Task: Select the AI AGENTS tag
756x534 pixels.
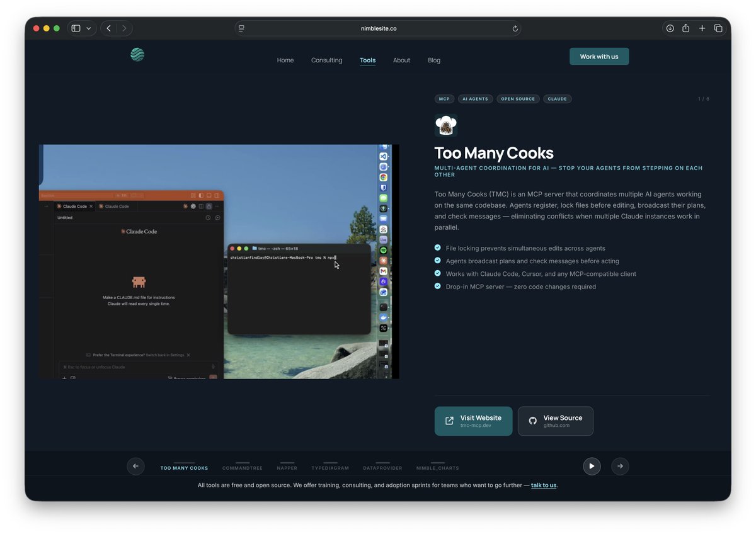Action: point(475,99)
